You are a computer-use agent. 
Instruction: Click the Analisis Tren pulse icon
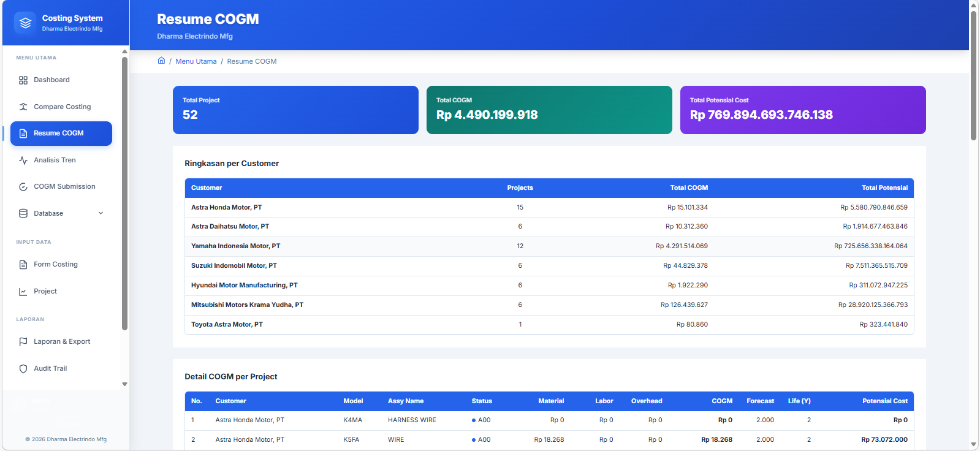point(23,161)
